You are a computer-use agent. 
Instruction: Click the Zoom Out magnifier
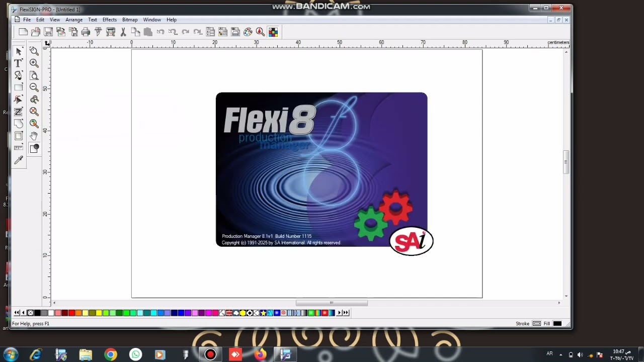coord(34,87)
